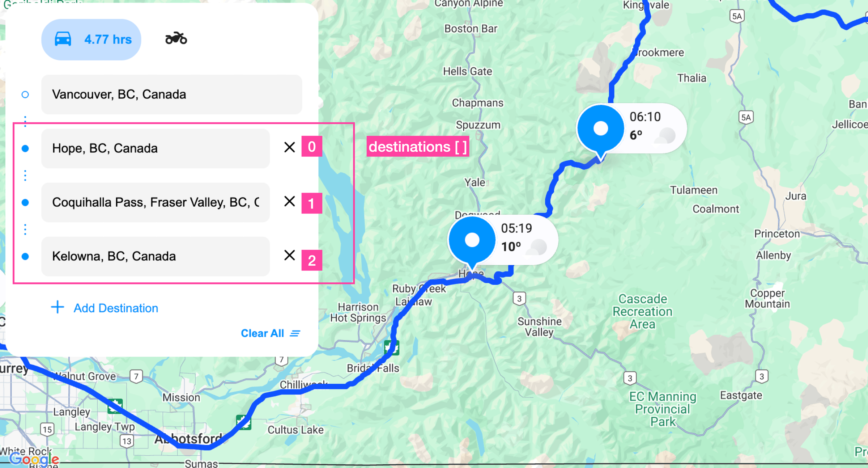Select the starting point circle for Vancouver
The width and height of the screenshot is (868, 468).
point(25,94)
